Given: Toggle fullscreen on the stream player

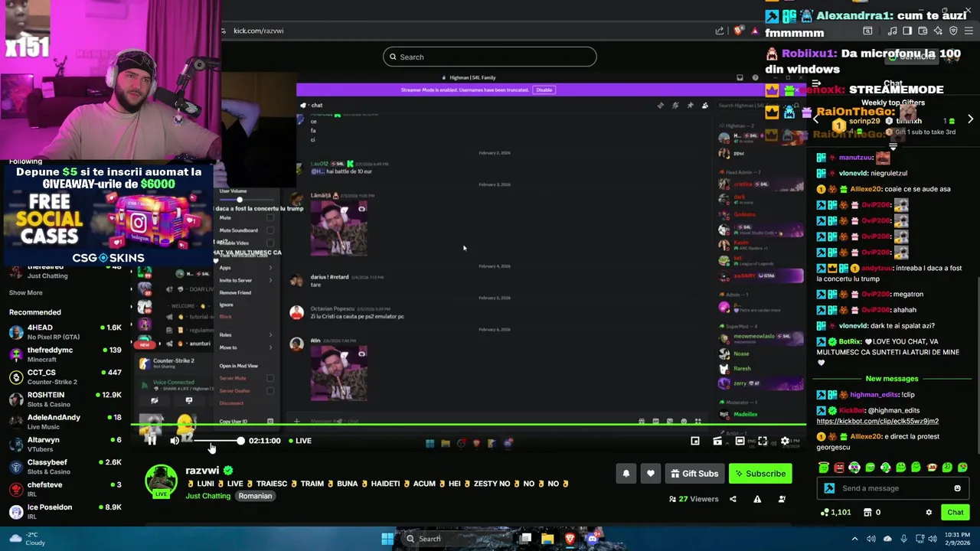Looking at the screenshot, I should (763, 441).
